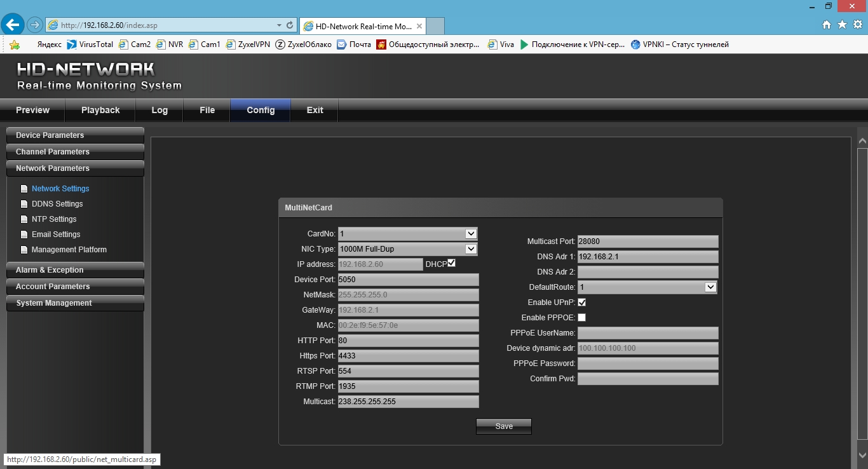868x469 pixels.
Task: Click the document icon beside DDNS Settings
Action: click(24, 204)
